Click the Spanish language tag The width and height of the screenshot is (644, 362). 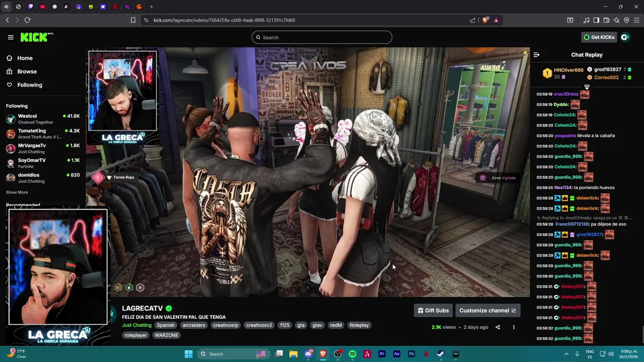coord(166,325)
